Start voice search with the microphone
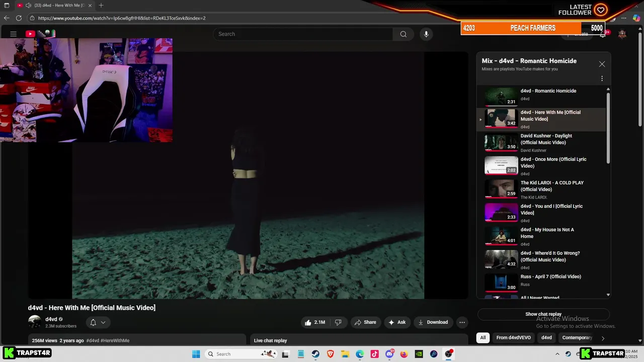 coord(426,34)
